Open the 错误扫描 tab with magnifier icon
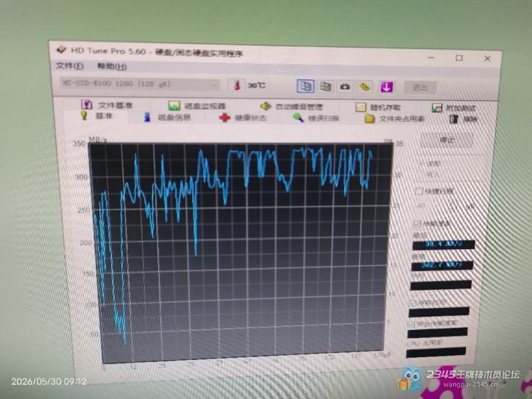 [x=316, y=118]
